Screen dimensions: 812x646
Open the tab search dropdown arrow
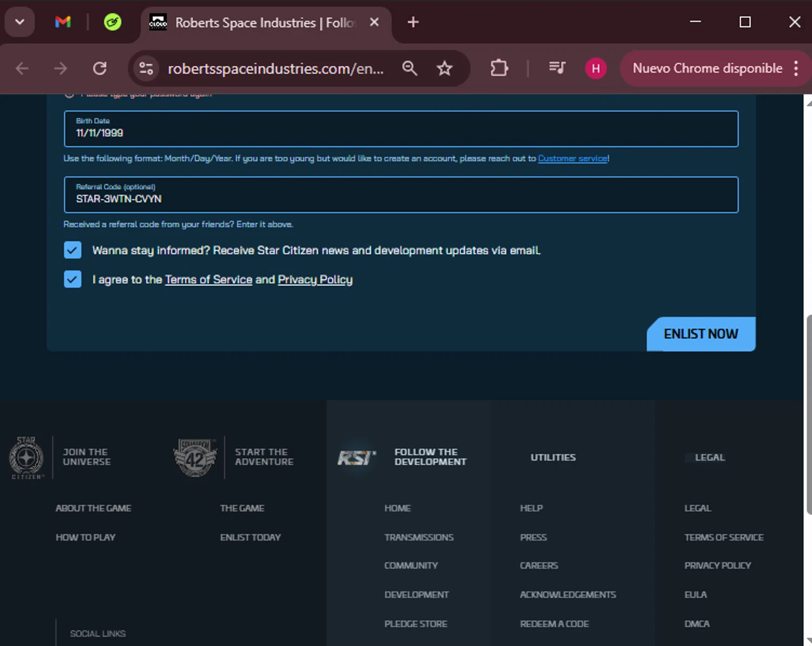[x=20, y=22]
